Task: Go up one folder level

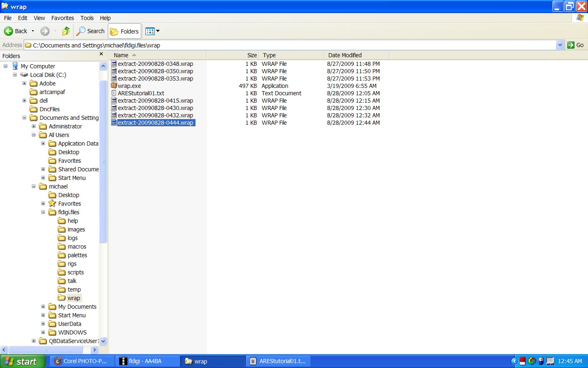Action: pyautogui.click(x=66, y=31)
